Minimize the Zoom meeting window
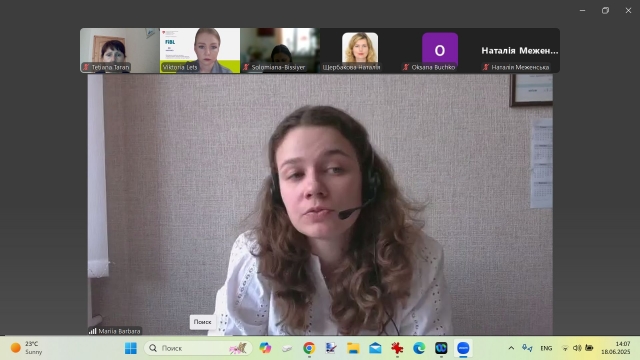The width and height of the screenshot is (640, 360). pyautogui.click(x=582, y=11)
